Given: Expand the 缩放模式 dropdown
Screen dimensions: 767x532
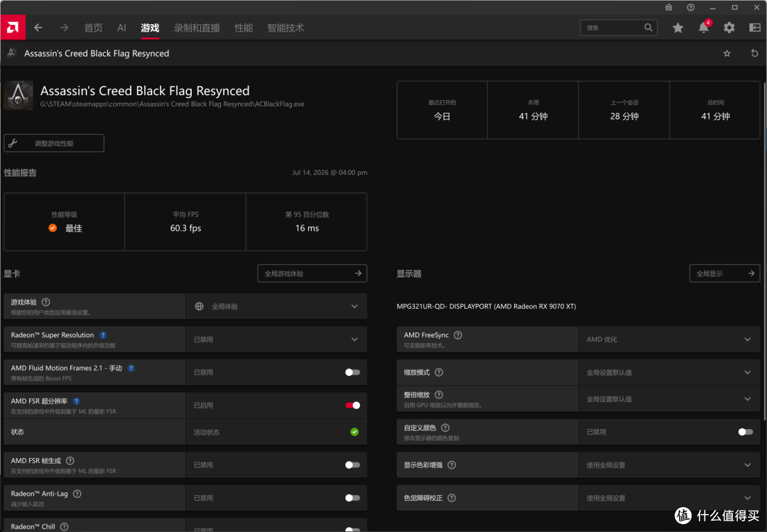Looking at the screenshot, I should click(x=669, y=372).
